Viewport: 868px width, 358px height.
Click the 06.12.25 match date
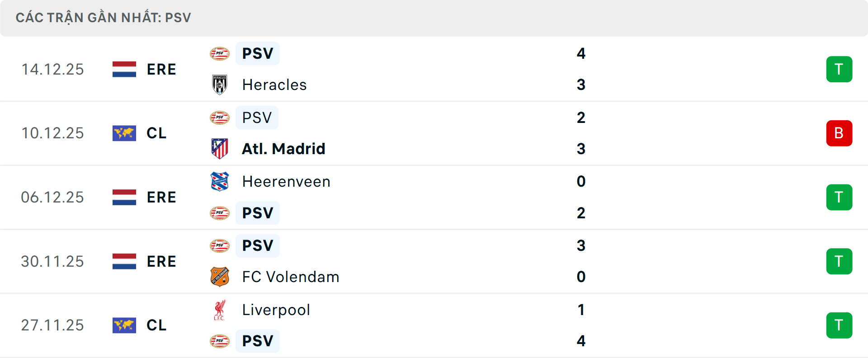click(52, 198)
